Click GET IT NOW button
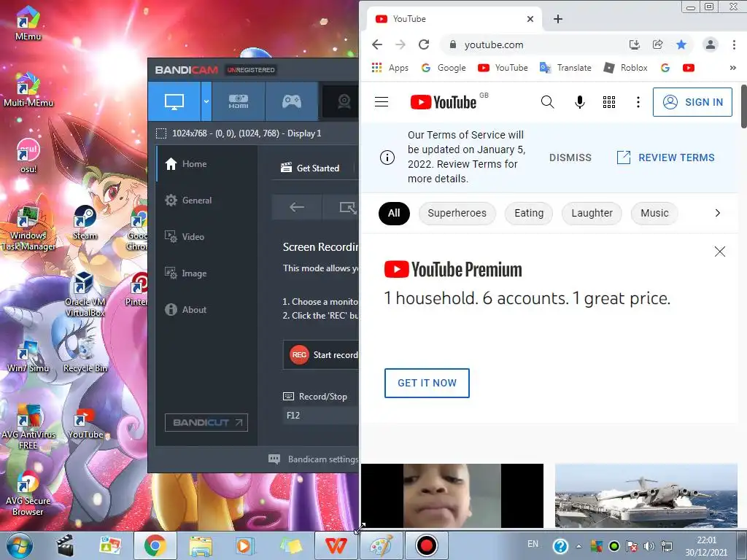747x560 pixels. 427,383
